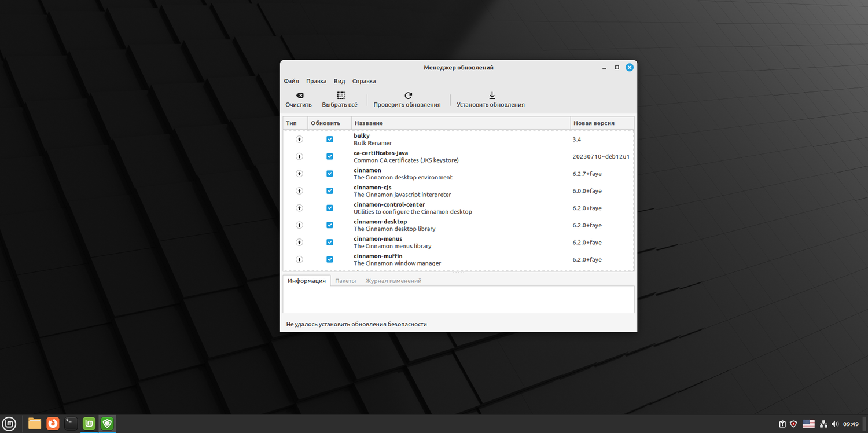
Task: Select the bulky package name
Action: (x=362, y=136)
